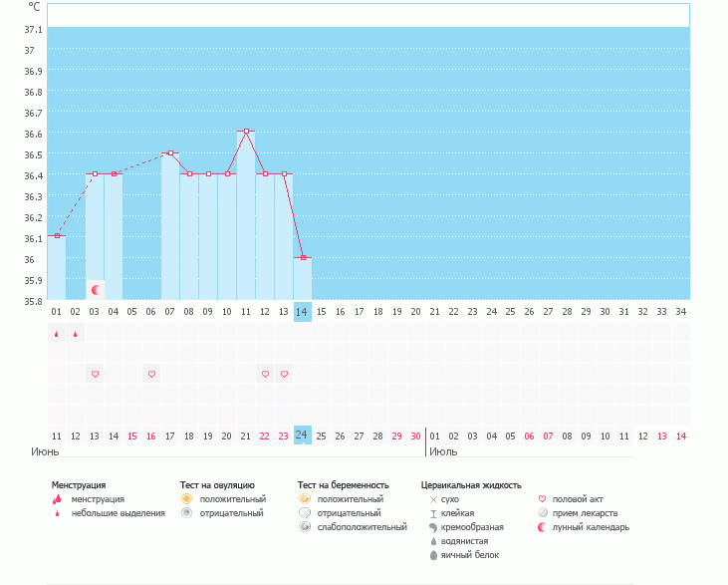Click the weakly positive pregnancy test legend icon

[x=305, y=527]
